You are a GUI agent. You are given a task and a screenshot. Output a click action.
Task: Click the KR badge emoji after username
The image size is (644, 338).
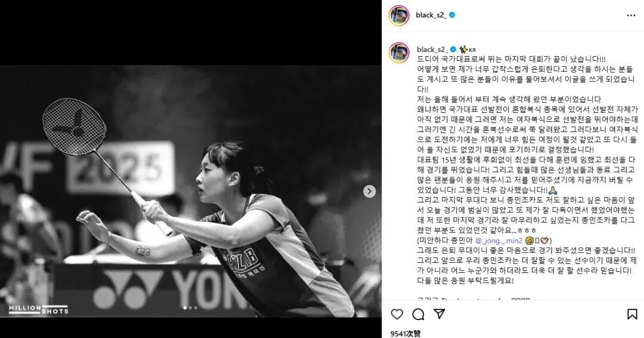click(x=467, y=50)
